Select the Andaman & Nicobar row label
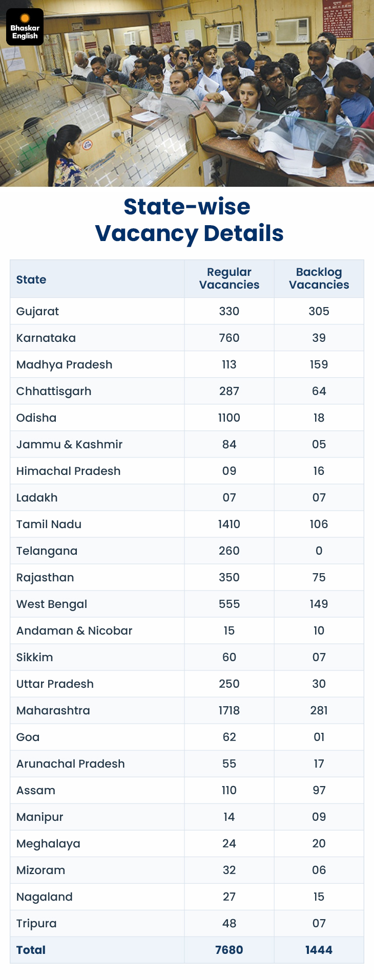The height and width of the screenshot is (980, 374). click(74, 630)
